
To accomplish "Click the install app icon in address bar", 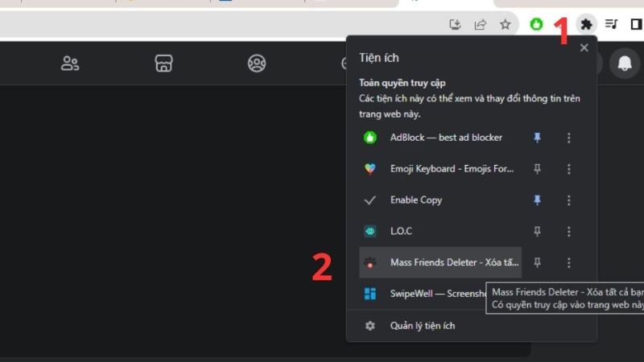I will [455, 25].
